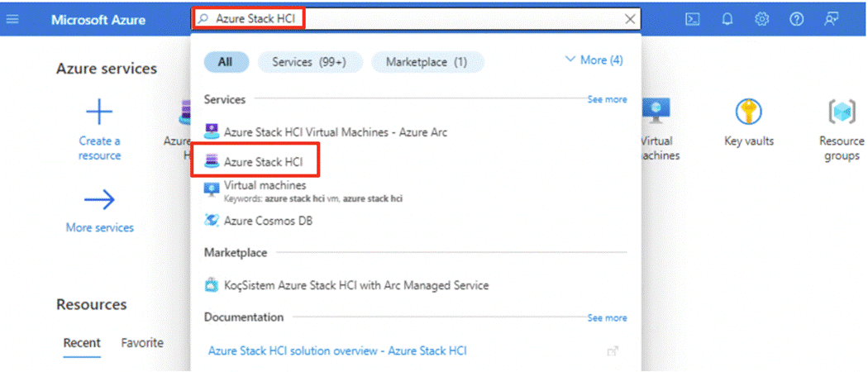Click Create a resource plus icon
The width and height of the screenshot is (868, 372).
(99, 112)
